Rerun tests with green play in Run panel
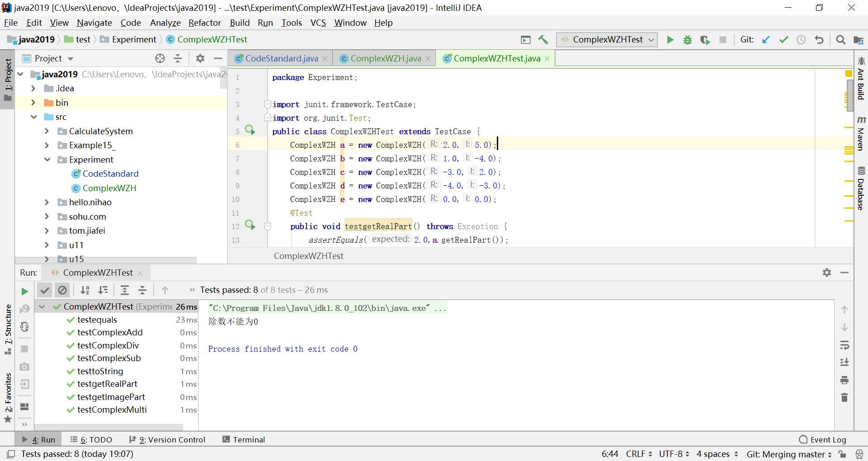Screen dimensions: 868x461 [25, 292]
